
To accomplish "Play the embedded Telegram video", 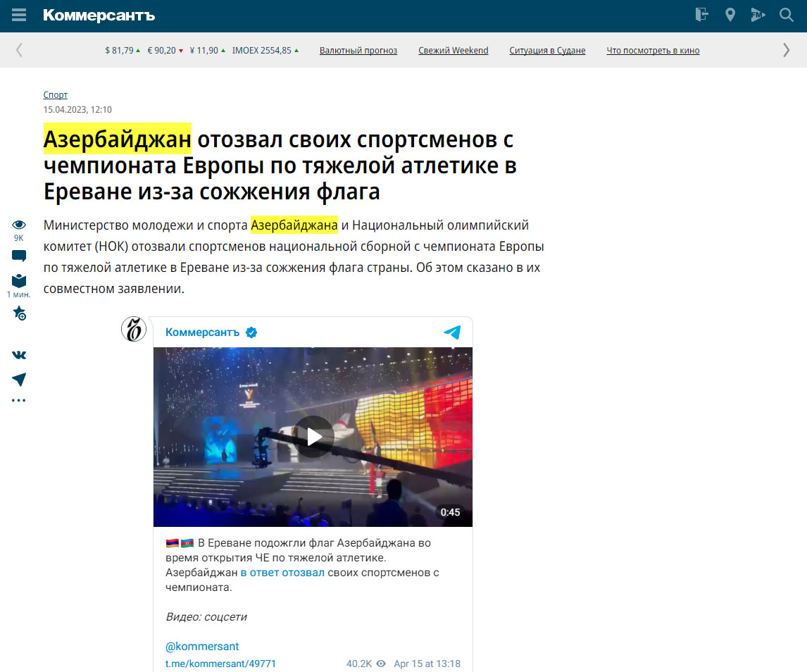I will coord(313,437).
